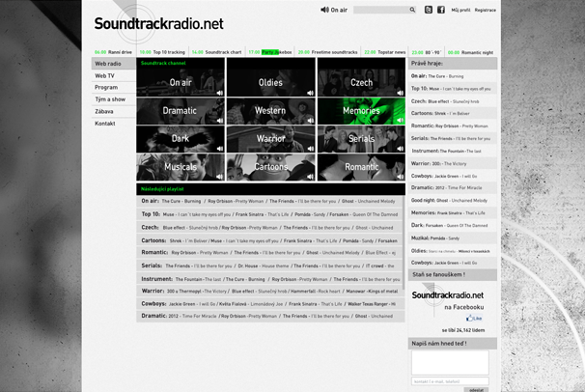Click speaker icon on Cartoons channel tile

[x=310, y=178]
